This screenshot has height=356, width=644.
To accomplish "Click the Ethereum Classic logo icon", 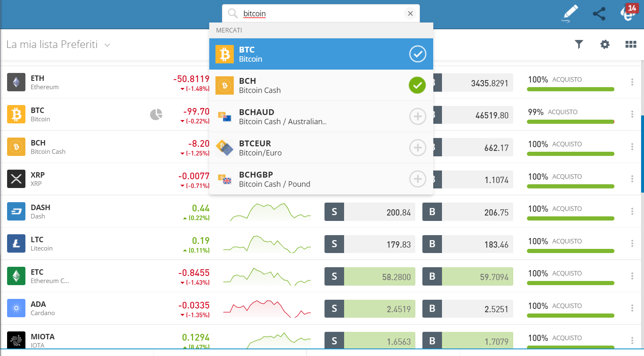I will pyautogui.click(x=16, y=276).
